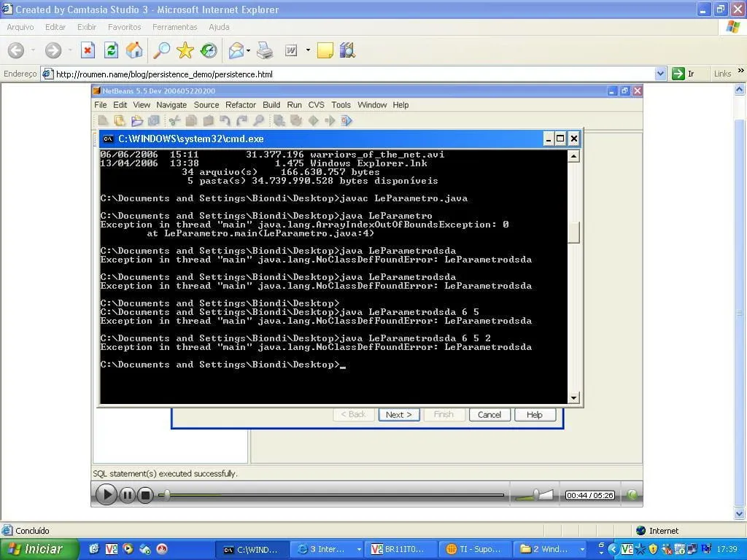Stop the Camtasia video
This screenshot has width=747, height=560.
(145, 495)
